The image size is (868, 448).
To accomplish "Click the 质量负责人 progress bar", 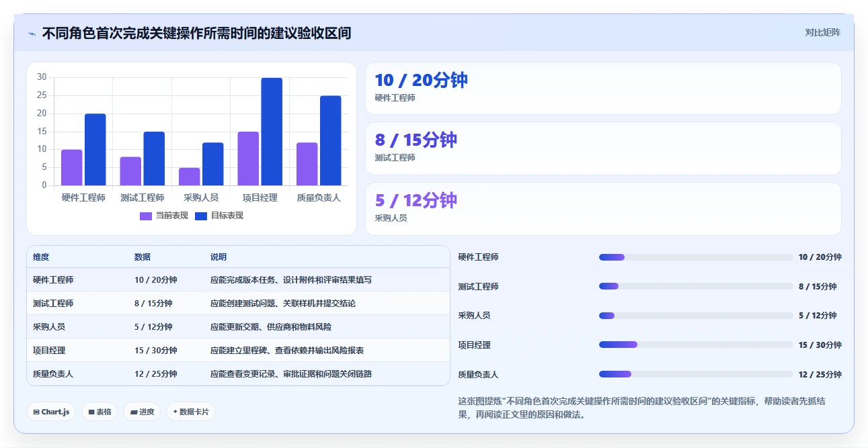I will (x=696, y=374).
